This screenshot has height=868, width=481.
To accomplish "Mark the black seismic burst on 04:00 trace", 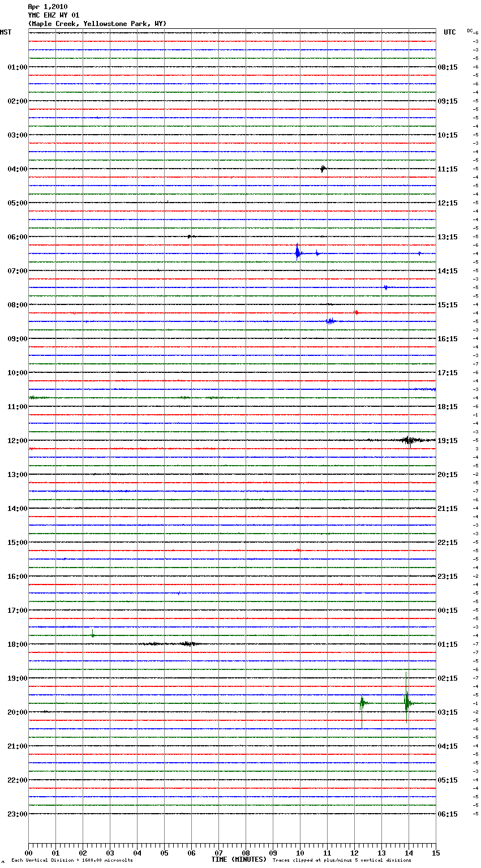I will pyautogui.click(x=323, y=168).
